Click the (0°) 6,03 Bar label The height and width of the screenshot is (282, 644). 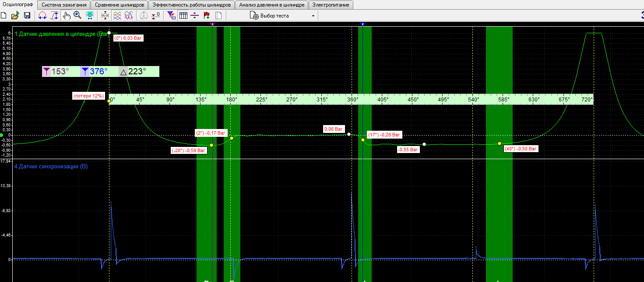tap(128, 38)
